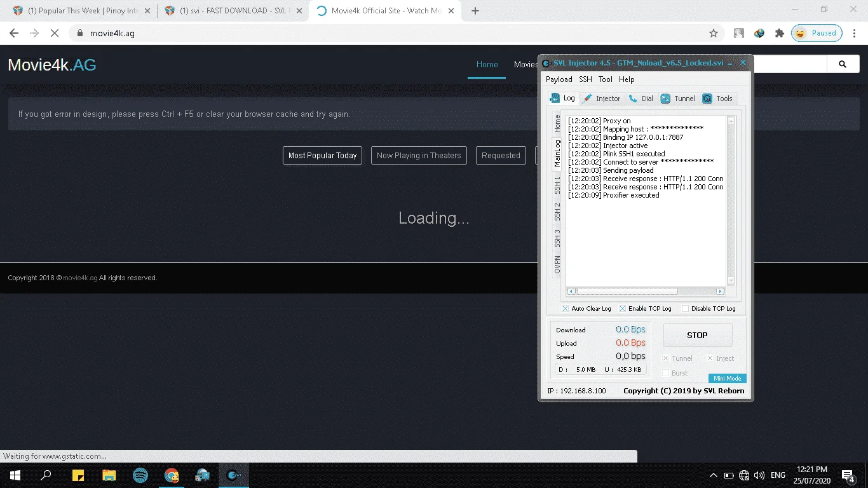This screenshot has width=868, height=488.
Task: Switch to the Log tab
Action: click(x=563, y=98)
